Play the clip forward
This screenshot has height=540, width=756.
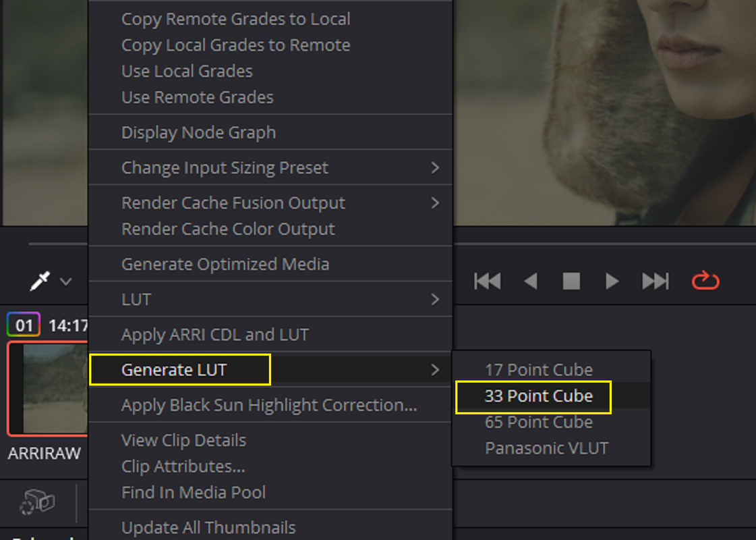click(612, 281)
